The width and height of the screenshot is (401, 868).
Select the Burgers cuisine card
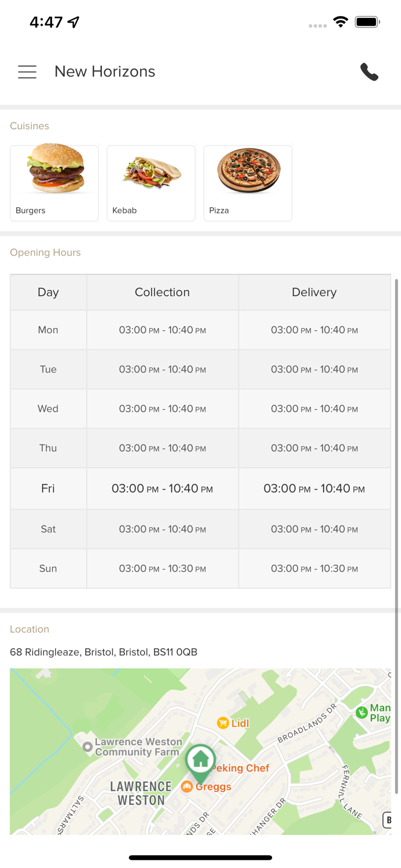[x=54, y=183]
